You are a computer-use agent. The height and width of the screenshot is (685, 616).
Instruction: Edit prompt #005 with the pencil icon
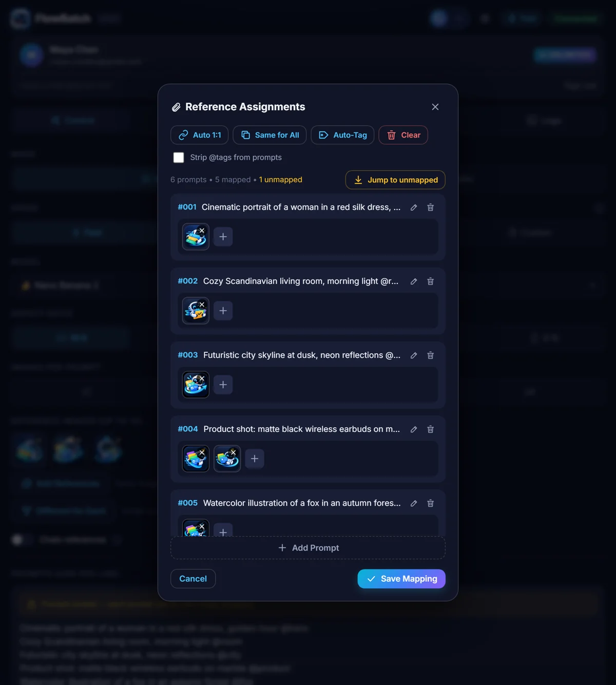click(x=414, y=503)
